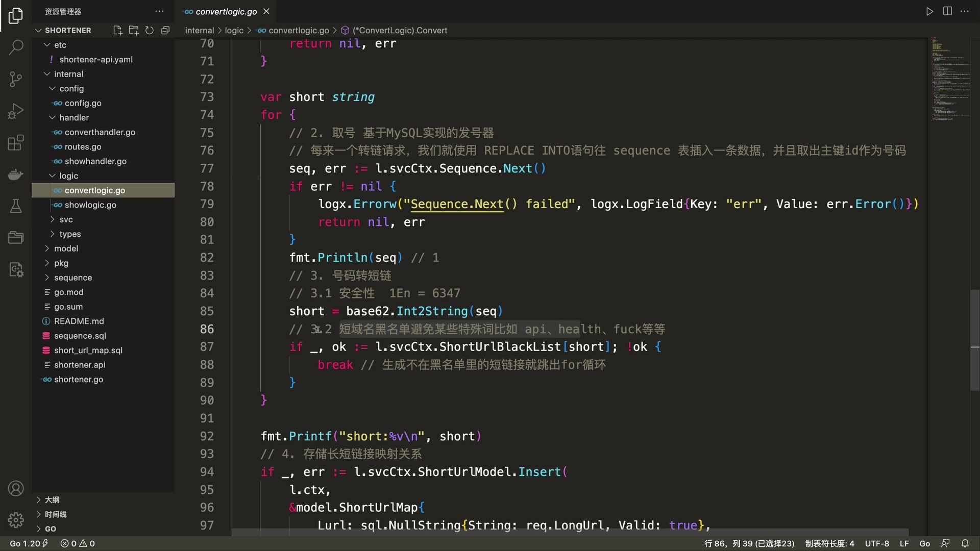Change encoding via UTF-8 status button
The width and height of the screenshot is (980, 551).
pyautogui.click(x=876, y=543)
